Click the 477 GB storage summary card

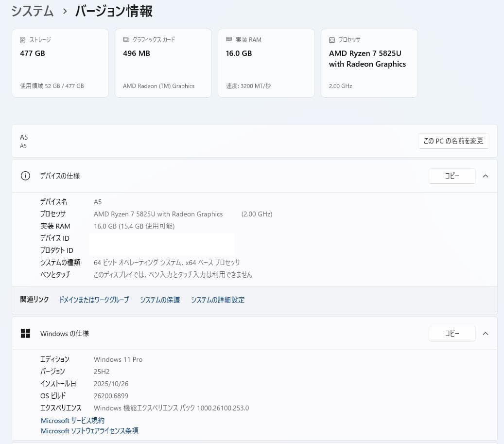coord(60,63)
